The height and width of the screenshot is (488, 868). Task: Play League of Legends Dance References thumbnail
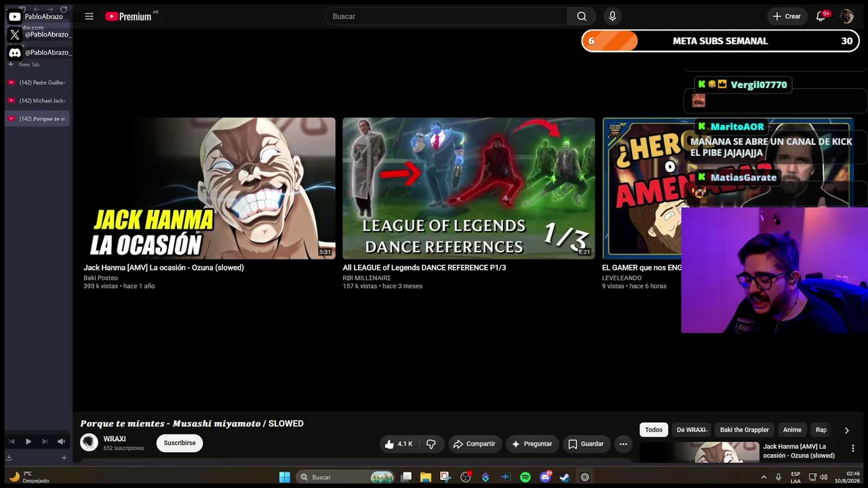pos(469,188)
